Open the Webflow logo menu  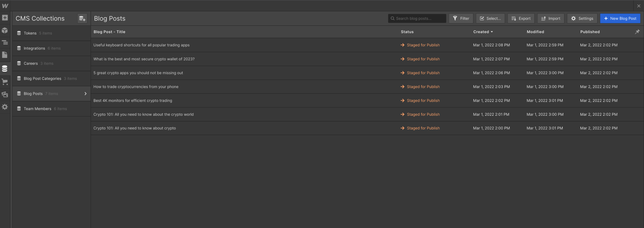[5, 6]
